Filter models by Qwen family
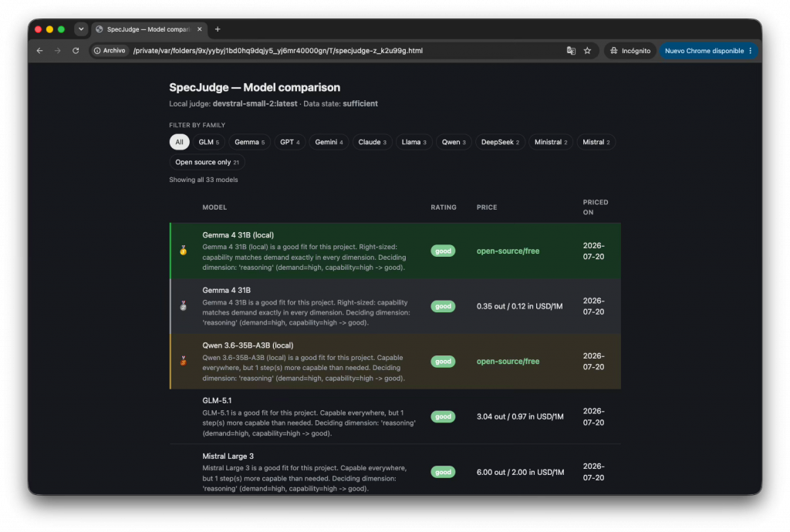Image resolution: width=790 pixels, height=532 pixels. coord(454,142)
